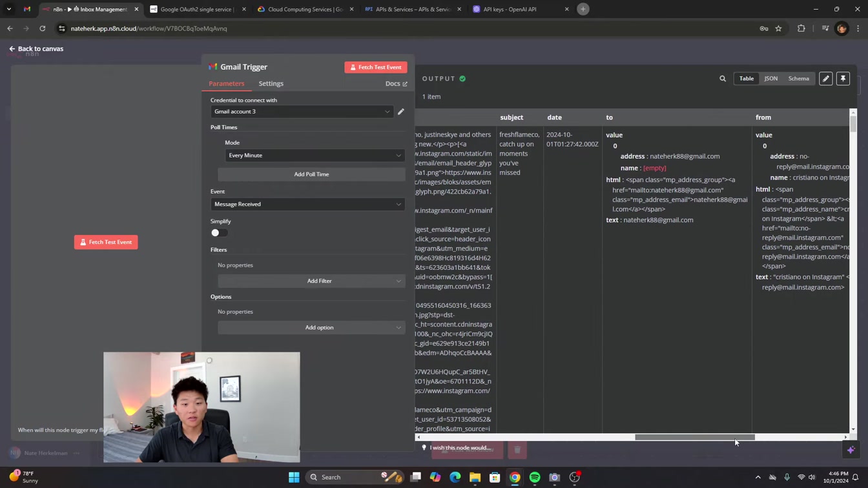Open the password manager key icon
The height and width of the screenshot is (488, 868).
[764, 28]
